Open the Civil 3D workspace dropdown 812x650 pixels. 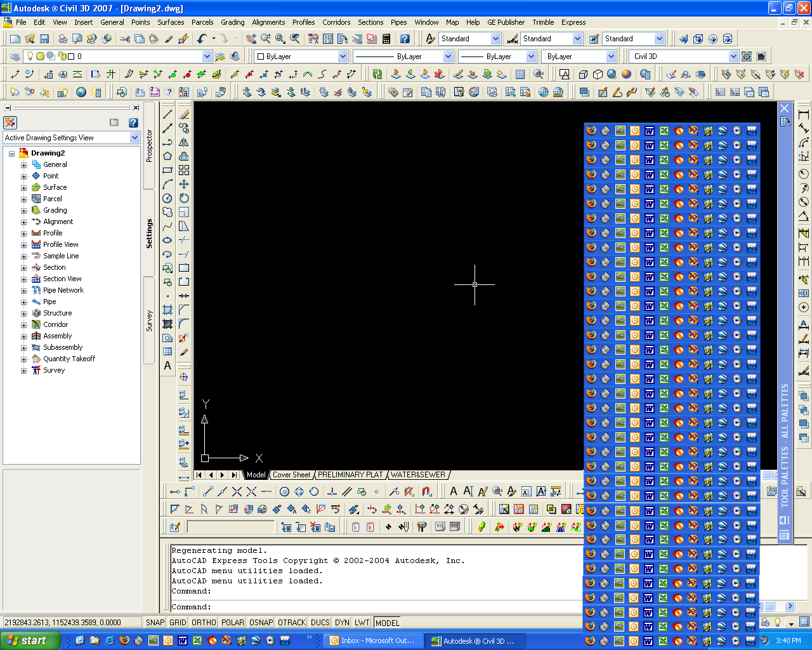point(733,56)
